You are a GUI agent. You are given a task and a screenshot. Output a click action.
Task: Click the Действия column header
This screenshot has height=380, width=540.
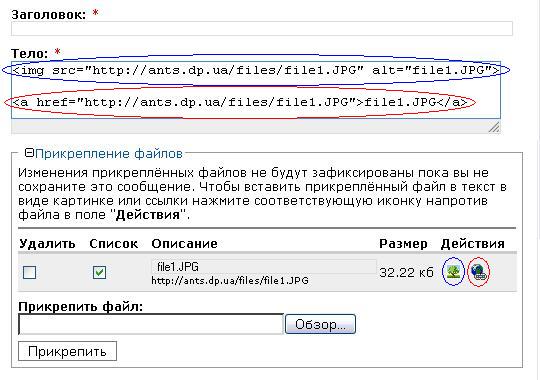[472, 244]
